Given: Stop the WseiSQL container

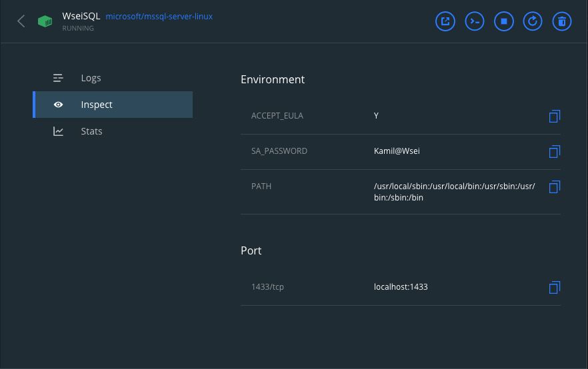Looking at the screenshot, I should pyautogui.click(x=503, y=21).
